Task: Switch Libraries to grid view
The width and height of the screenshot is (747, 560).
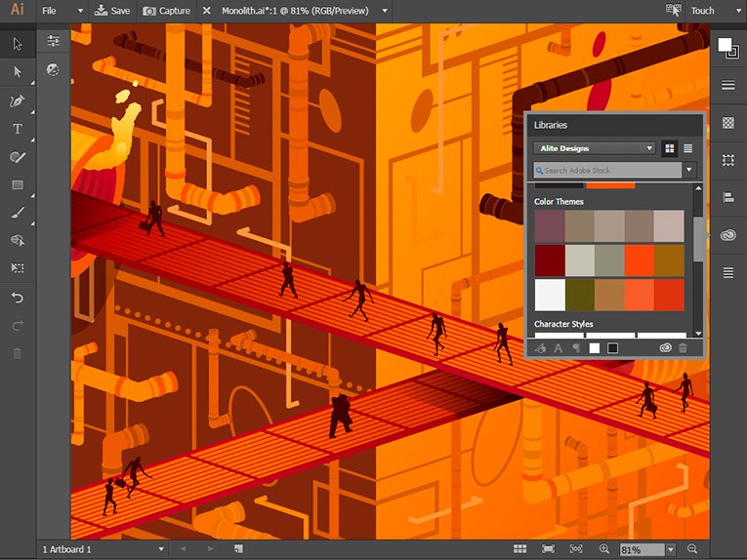Action: tap(670, 148)
